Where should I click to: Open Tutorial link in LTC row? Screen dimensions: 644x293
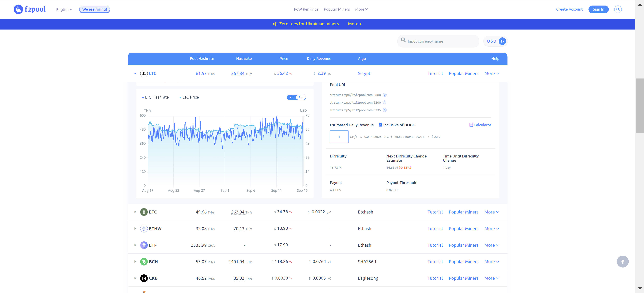435,73
